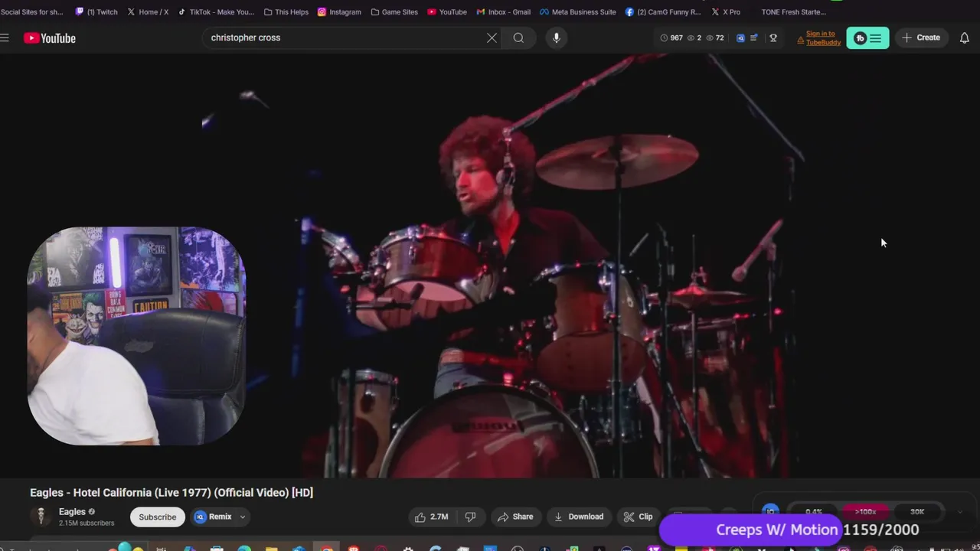Viewport: 980px width, 551px height.
Task: Open the Eagles channel name link
Action: [72, 512]
